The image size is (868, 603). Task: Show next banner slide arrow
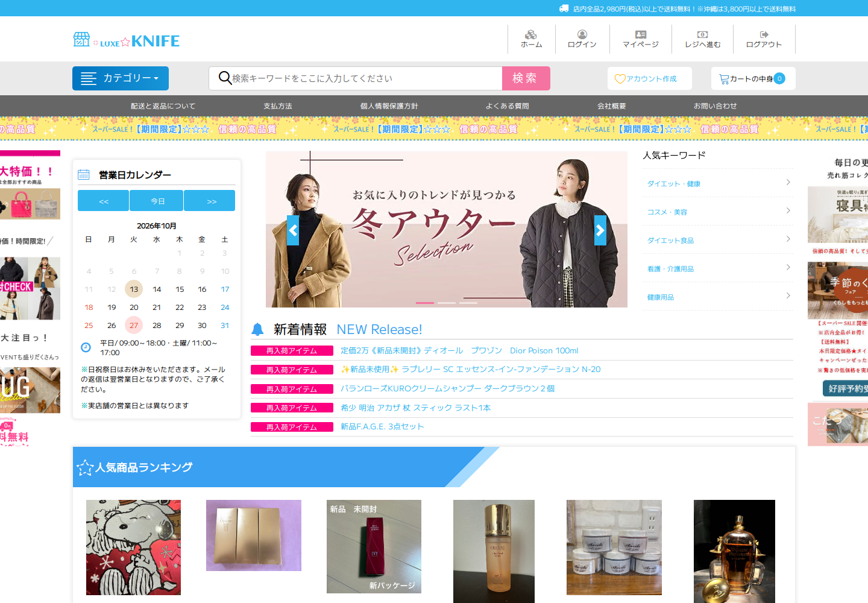click(x=600, y=230)
